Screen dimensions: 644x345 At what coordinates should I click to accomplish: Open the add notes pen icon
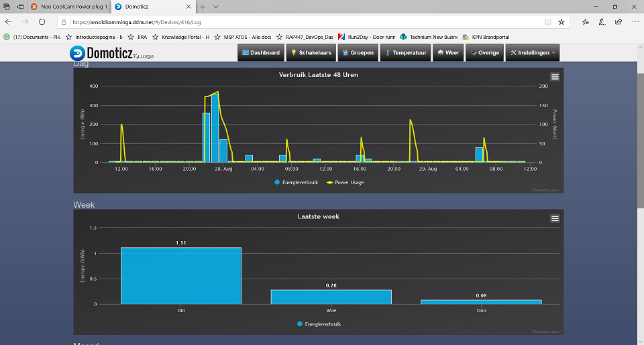coord(602,22)
